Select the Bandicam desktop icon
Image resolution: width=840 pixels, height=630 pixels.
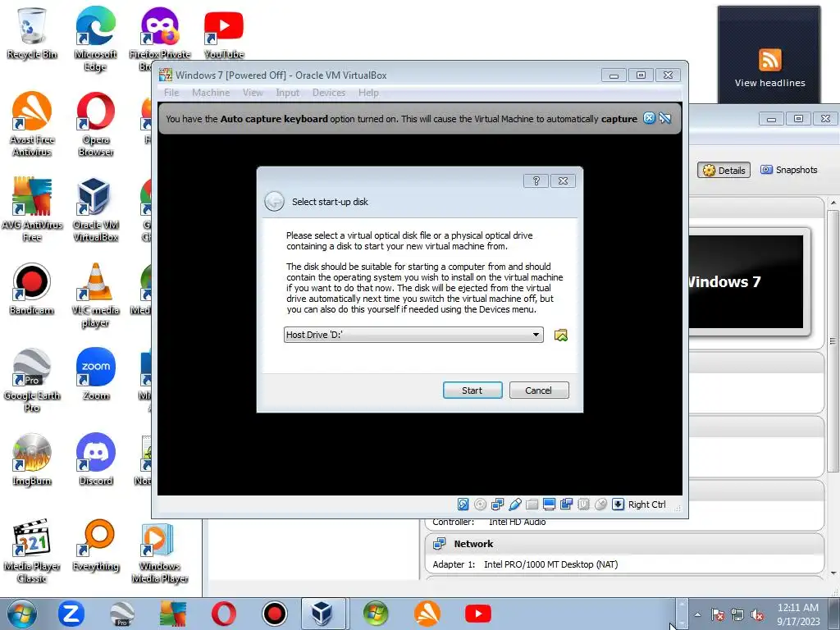point(32,290)
